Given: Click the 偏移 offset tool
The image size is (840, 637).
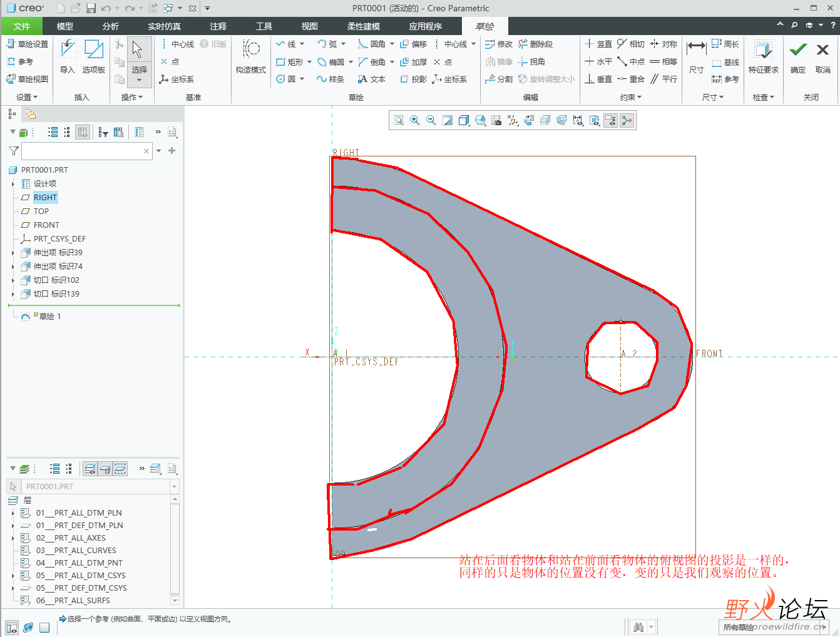Looking at the screenshot, I should (x=413, y=44).
